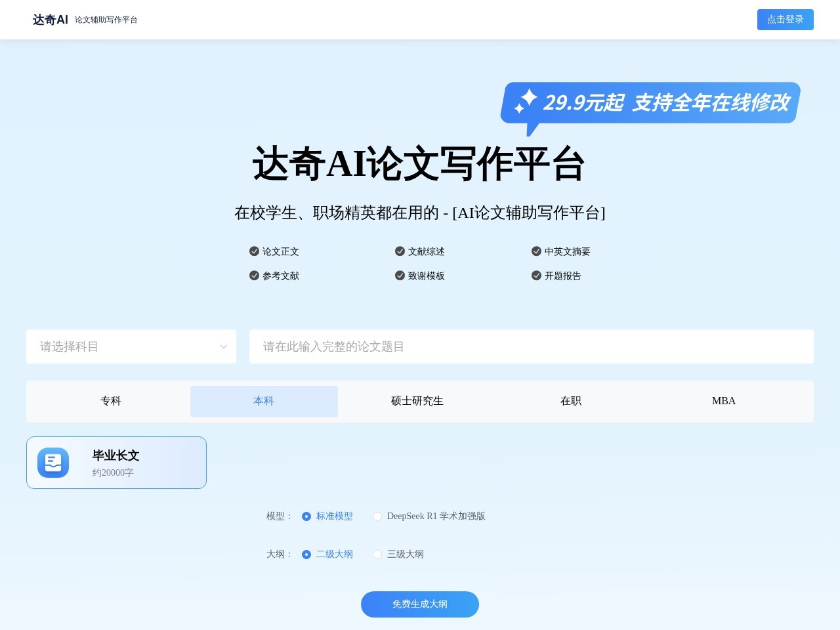
Task: Select the 标准模型 radio button
Action: (x=306, y=516)
